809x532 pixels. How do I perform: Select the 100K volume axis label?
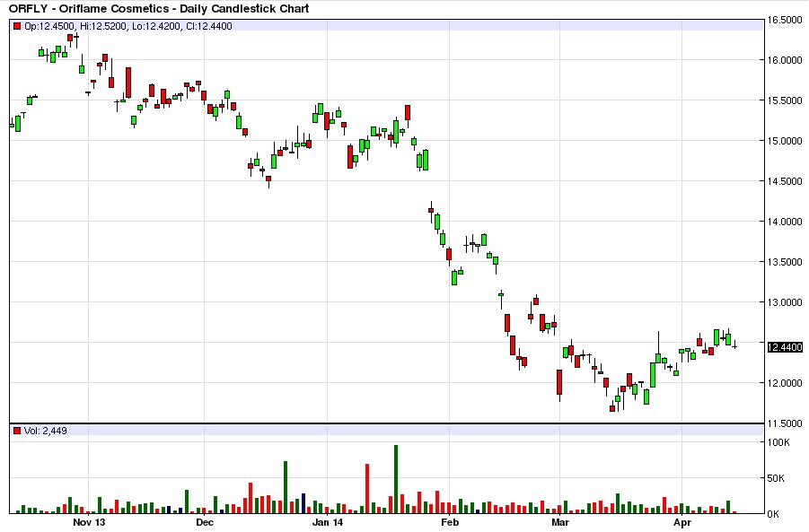click(x=779, y=442)
